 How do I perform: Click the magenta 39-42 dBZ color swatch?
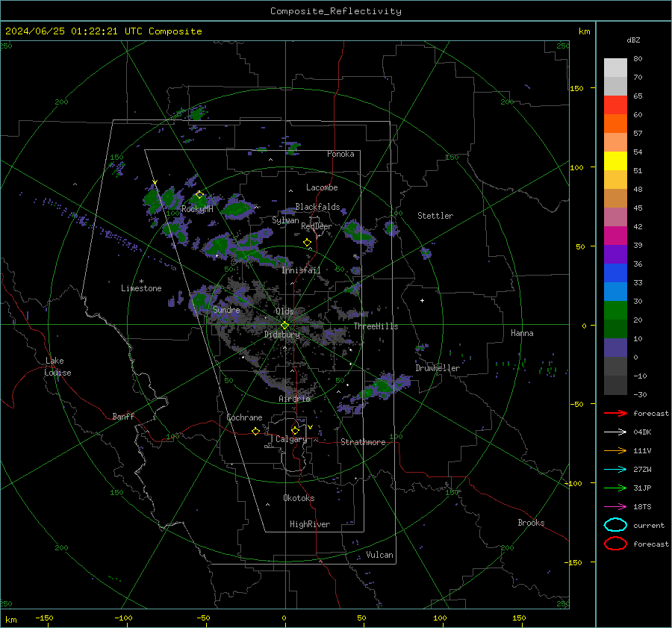click(615, 236)
